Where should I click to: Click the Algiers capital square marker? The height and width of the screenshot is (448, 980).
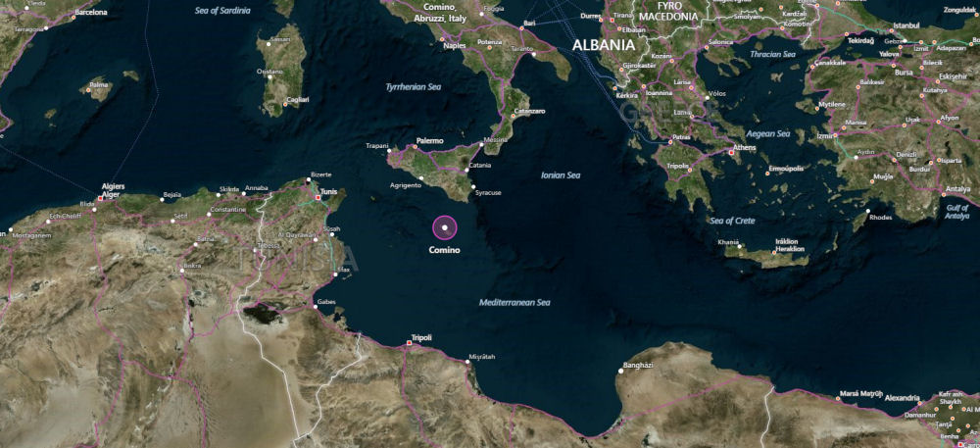(100, 199)
